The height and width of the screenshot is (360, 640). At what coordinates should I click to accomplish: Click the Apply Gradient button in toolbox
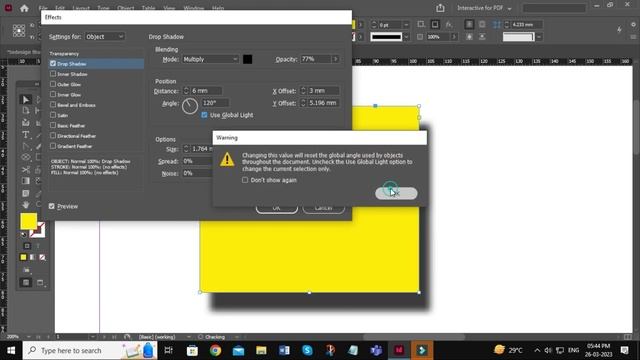pyautogui.click(x=33, y=257)
